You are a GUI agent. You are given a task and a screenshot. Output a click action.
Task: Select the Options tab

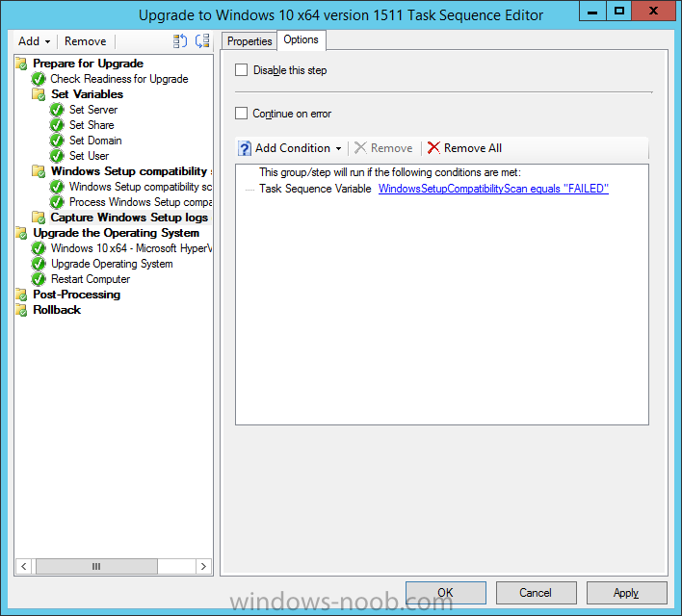(x=301, y=39)
